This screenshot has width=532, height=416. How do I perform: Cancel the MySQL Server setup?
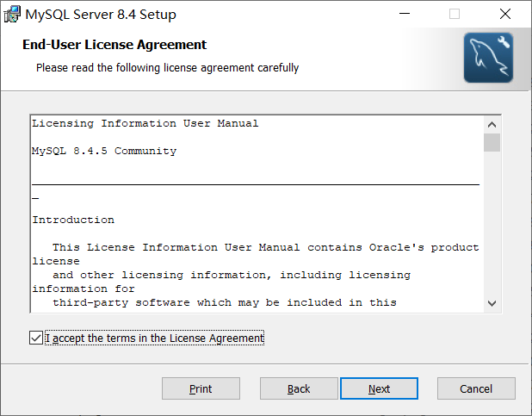(476, 388)
